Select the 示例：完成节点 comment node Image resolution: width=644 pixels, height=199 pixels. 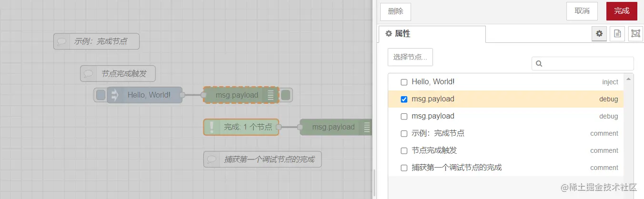point(96,41)
